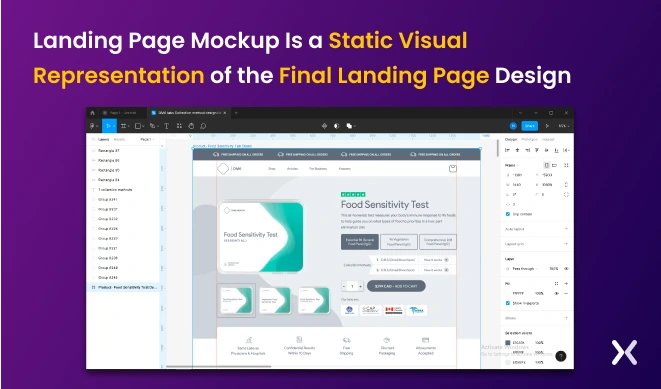Add a new fill with plus

(x=566, y=284)
